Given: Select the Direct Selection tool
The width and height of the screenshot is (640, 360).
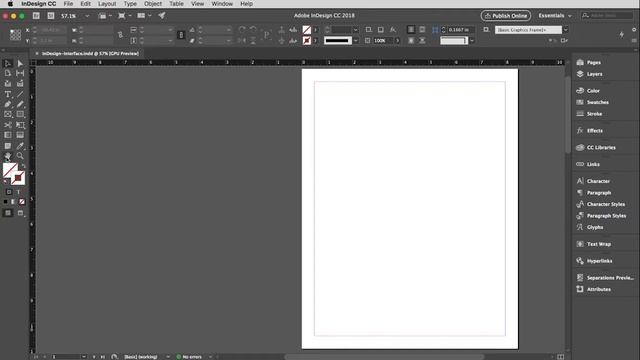Looking at the screenshot, I should pos(20,63).
